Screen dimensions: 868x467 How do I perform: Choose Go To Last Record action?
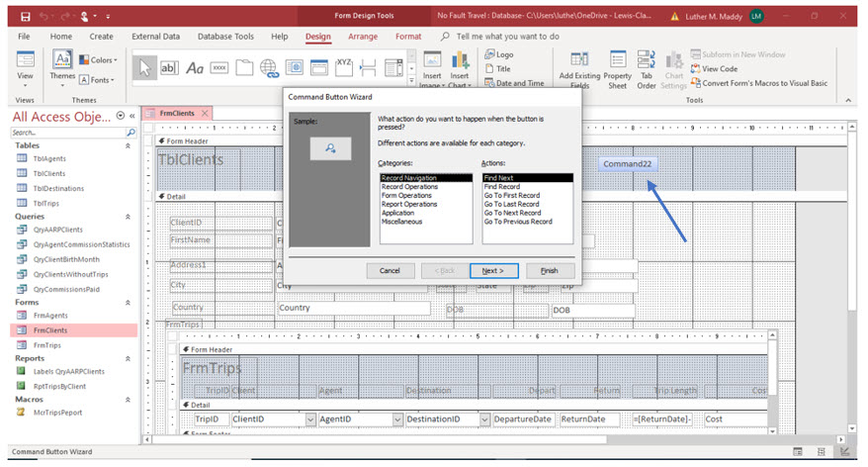511,205
